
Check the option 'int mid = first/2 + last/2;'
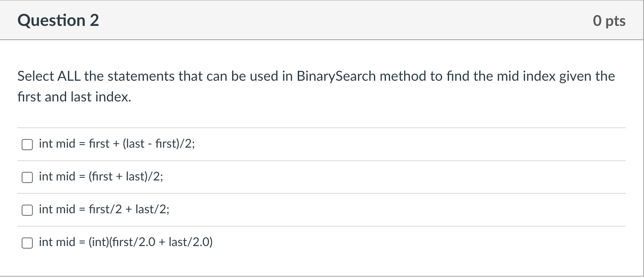pos(27,210)
